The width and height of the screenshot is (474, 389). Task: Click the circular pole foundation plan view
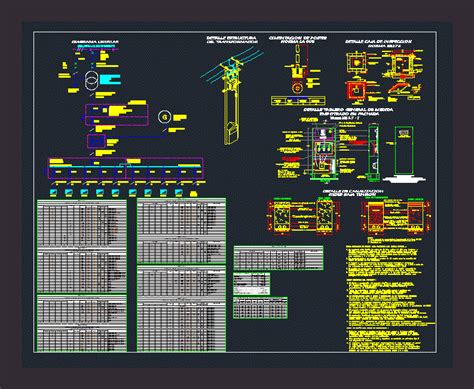tap(296, 88)
